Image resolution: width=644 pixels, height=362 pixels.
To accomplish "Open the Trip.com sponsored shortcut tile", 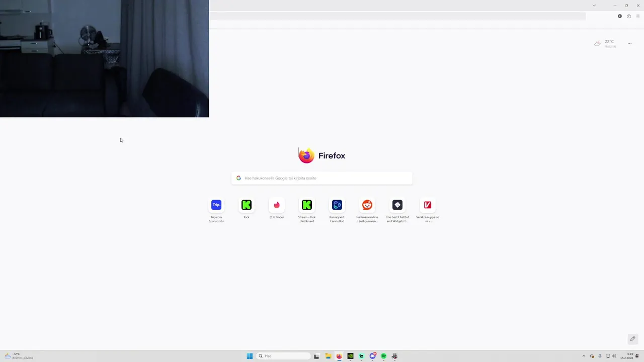I will click(x=216, y=210).
